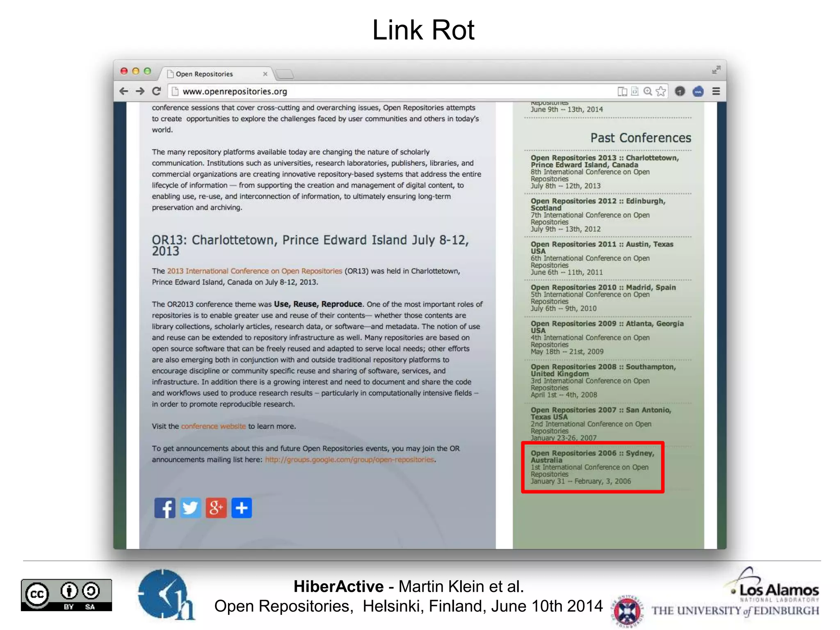
Task: Bookmark the page with the star icon
Action: tap(661, 91)
